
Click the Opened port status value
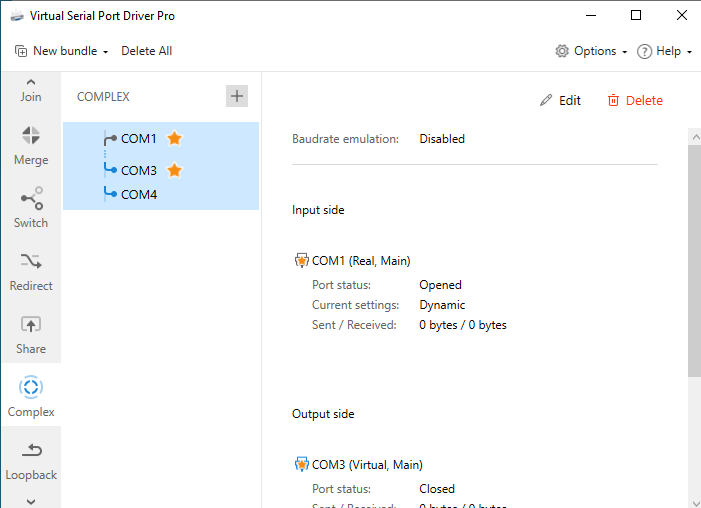440,285
